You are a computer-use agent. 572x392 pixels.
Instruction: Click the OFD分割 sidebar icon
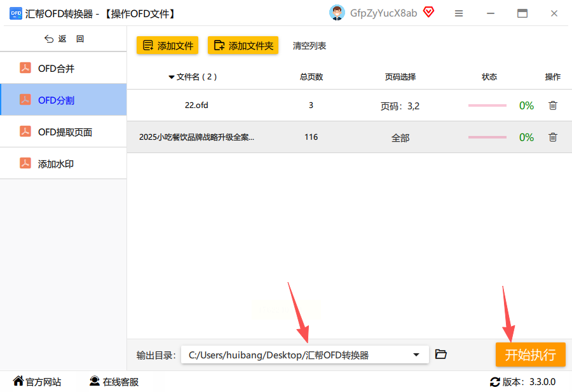[25, 100]
